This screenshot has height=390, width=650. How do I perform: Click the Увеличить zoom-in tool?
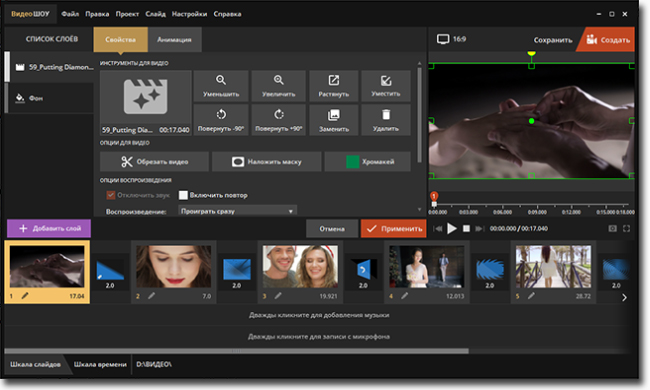279,86
